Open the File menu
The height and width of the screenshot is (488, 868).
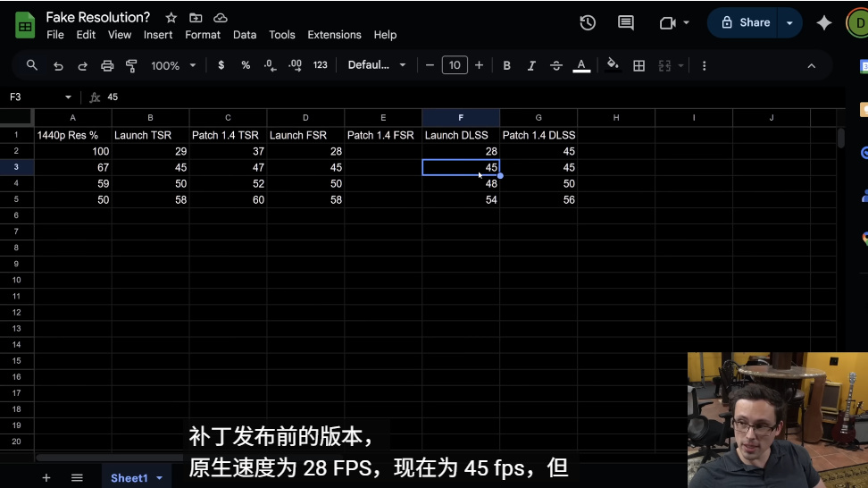[x=54, y=35]
